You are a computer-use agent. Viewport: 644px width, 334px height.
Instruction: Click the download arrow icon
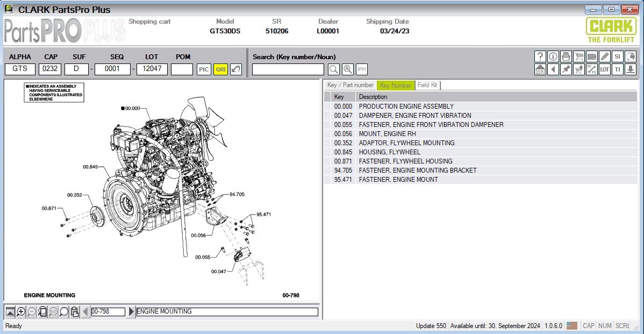[630, 69]
